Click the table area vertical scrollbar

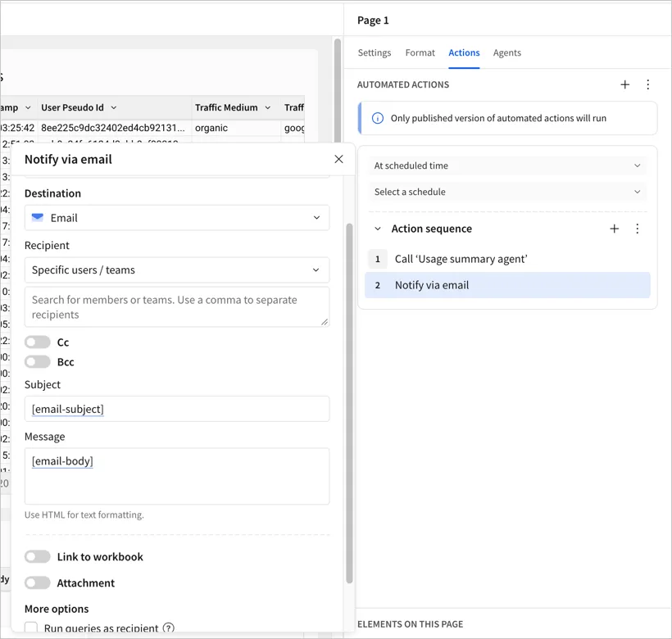pyautogui.click(x=338, y=91)
